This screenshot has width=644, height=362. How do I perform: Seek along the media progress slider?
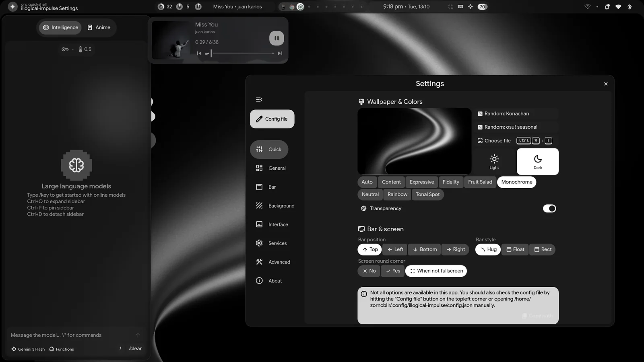tap(239, 53)
